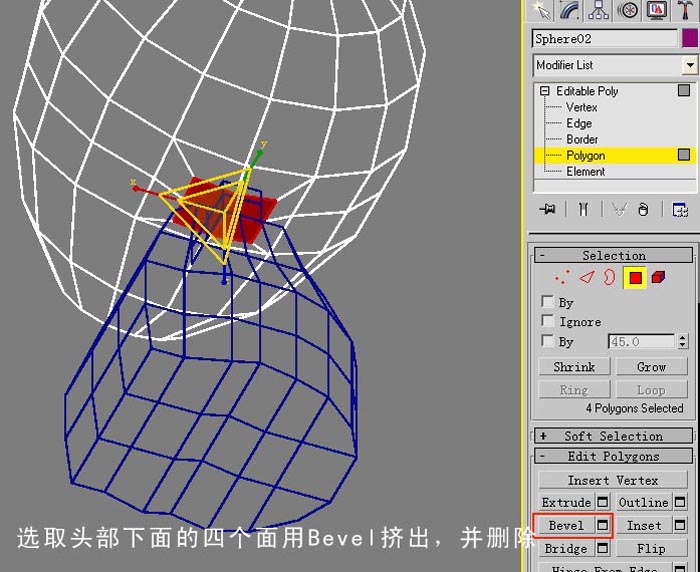The height and width of the screenshot is (572, 700).
Task: Select Edge sub-object level in stack
Action: click(579, 123)
